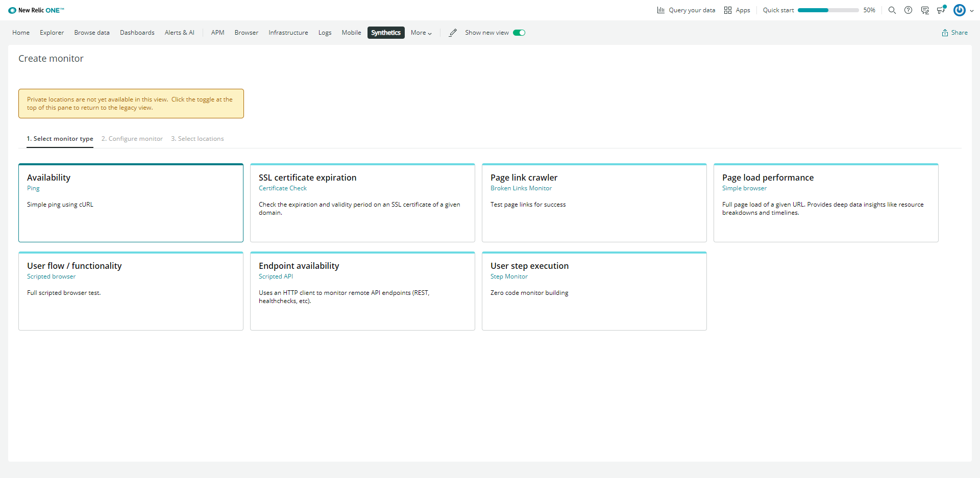Expand the More menu
Viewport: 980px width, 478px height.
421,33
